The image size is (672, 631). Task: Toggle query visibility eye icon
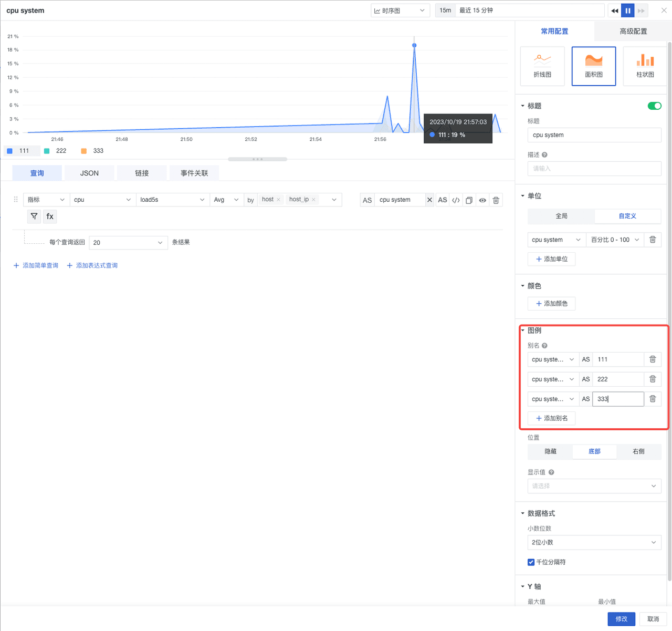482,200
